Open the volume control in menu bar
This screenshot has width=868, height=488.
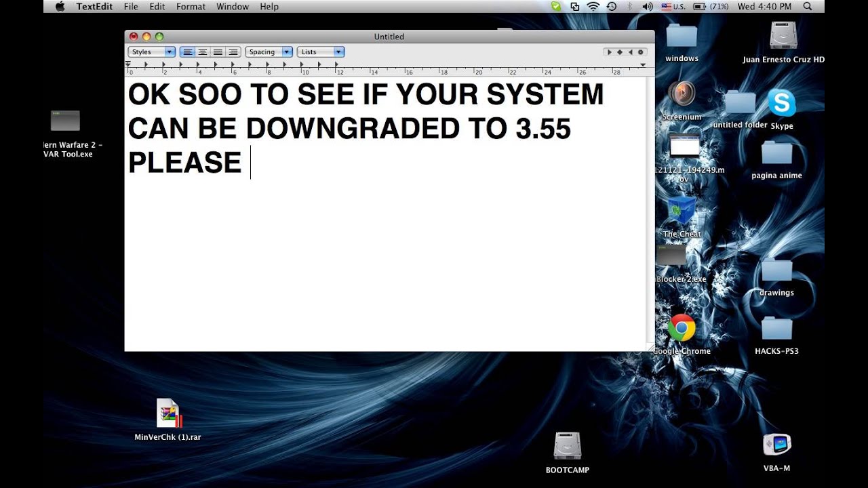pyautogui.click(x=647, y=7)
